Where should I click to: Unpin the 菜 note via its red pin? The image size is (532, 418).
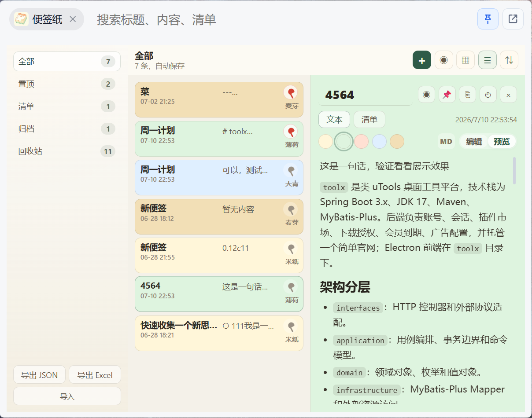click(x=290, y=92)
